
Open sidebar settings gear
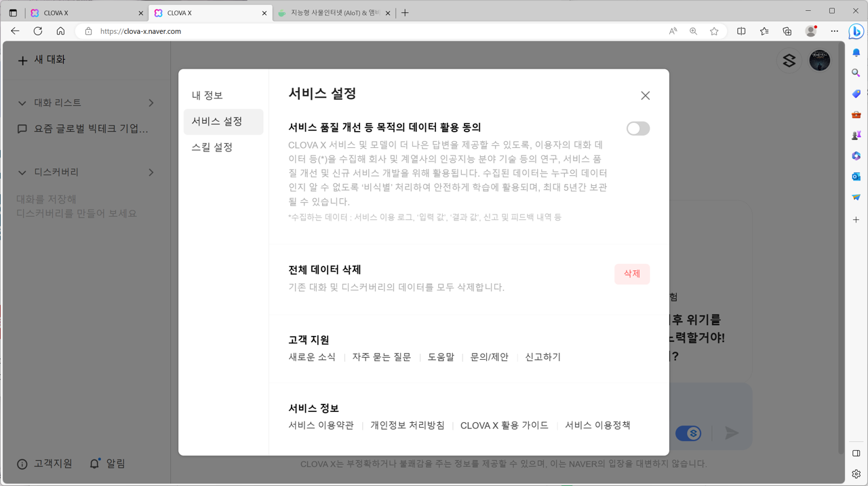tap(856, 474)
